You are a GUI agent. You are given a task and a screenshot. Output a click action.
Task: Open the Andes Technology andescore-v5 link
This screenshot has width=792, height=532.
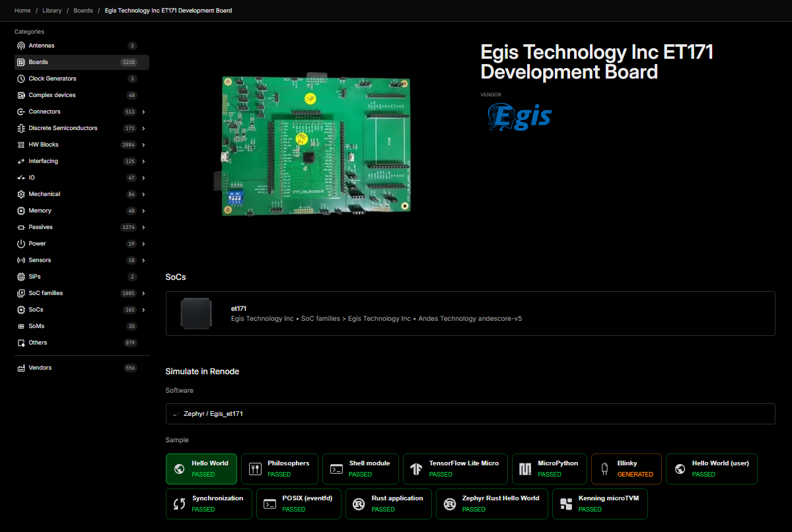[470, 319]
